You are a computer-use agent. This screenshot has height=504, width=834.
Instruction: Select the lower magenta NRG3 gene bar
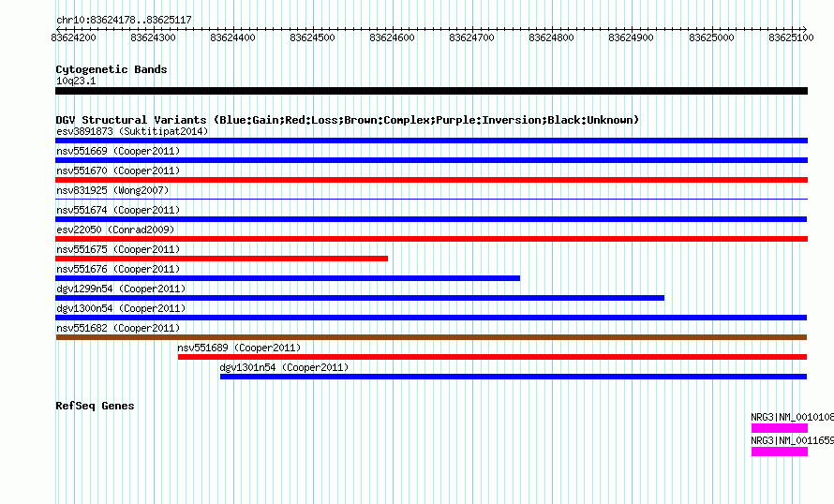pos(780,452)
